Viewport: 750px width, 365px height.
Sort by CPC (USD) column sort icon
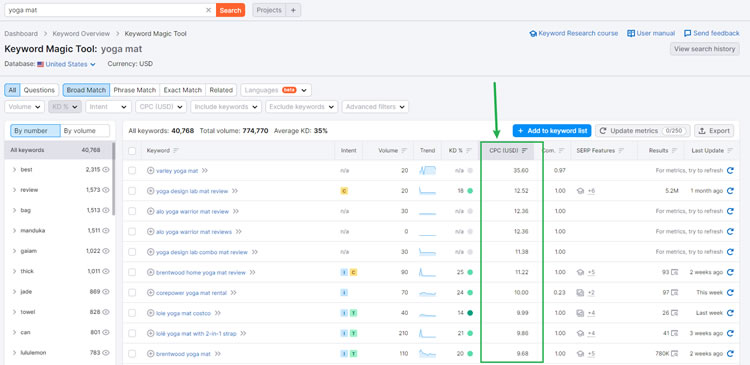click(x=525, y=150)
